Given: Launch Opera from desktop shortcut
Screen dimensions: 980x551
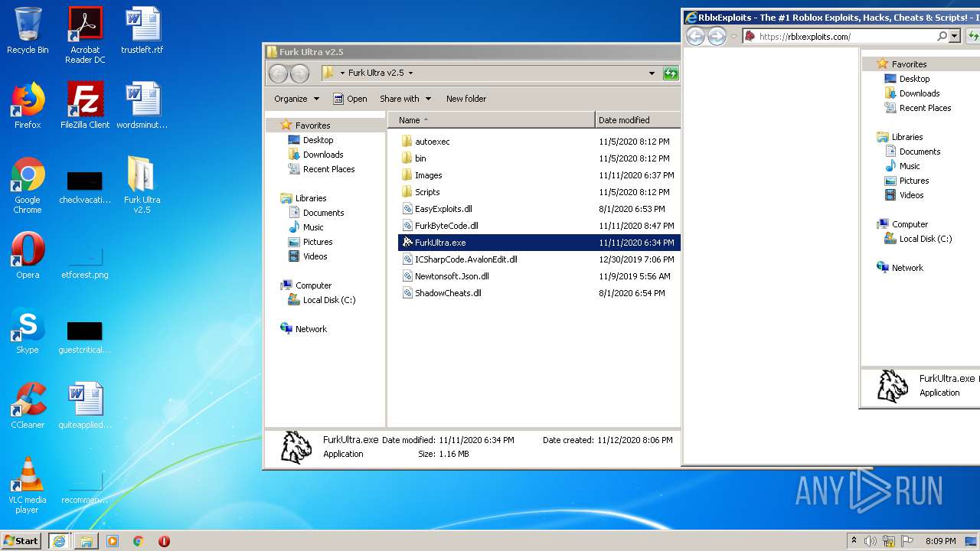Looking at the screenshot, I should [28, 256].
